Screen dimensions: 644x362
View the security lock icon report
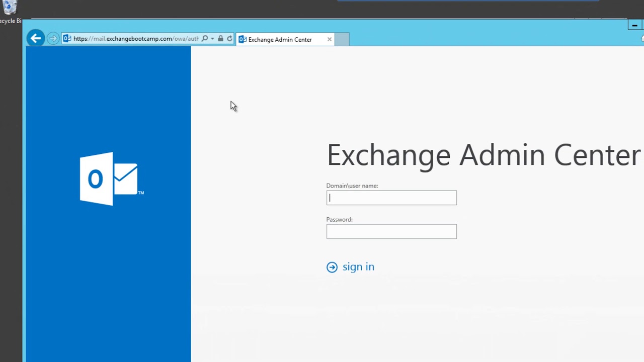220,39
